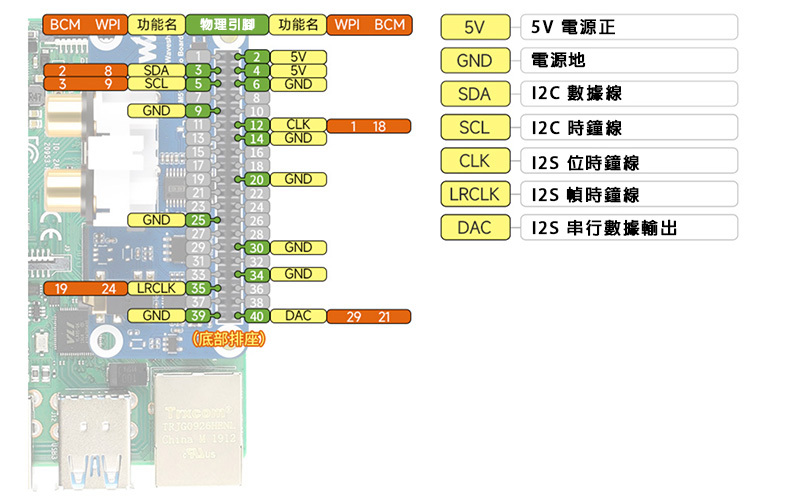The width and height of the screenshot is (800, 500).
Task: Click the SDA legend box
Action: [476, 94]
